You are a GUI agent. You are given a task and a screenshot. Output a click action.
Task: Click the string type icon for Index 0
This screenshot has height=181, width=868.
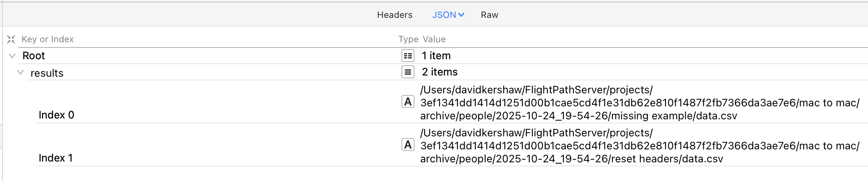(408, 102)
